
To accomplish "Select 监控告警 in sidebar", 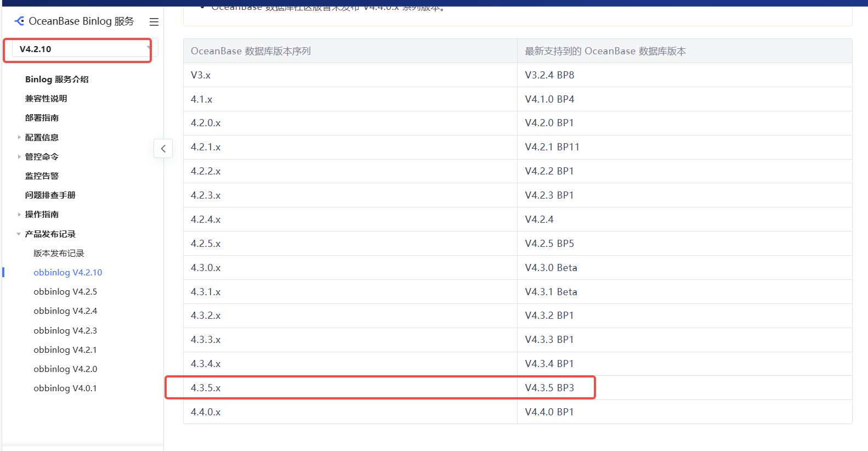I will tap(42, 176).
